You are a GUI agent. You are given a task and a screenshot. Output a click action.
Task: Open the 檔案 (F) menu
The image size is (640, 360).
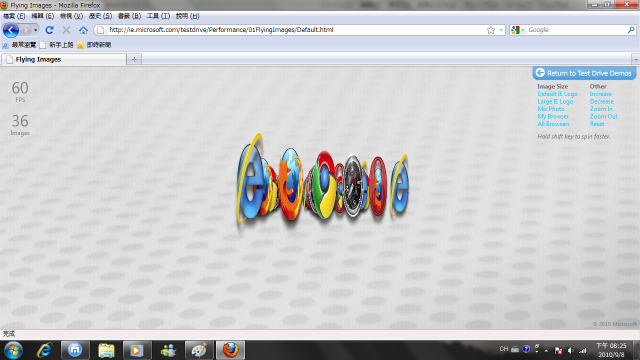[x=14, y=16]
